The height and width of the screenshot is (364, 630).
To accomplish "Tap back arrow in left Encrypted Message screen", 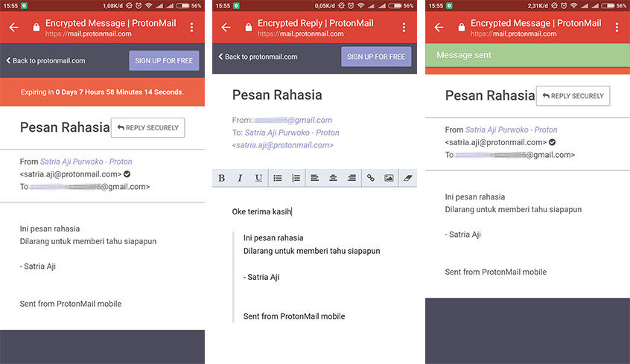I will coord(13,28).
